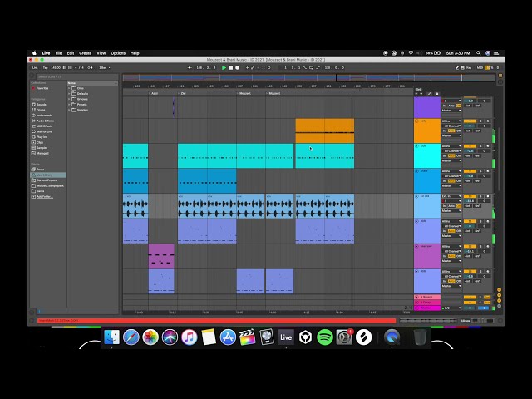The width and height of the screenshot is (532, 399).
Task: Expand the Presets folder in browser
Action: point(69,105)
